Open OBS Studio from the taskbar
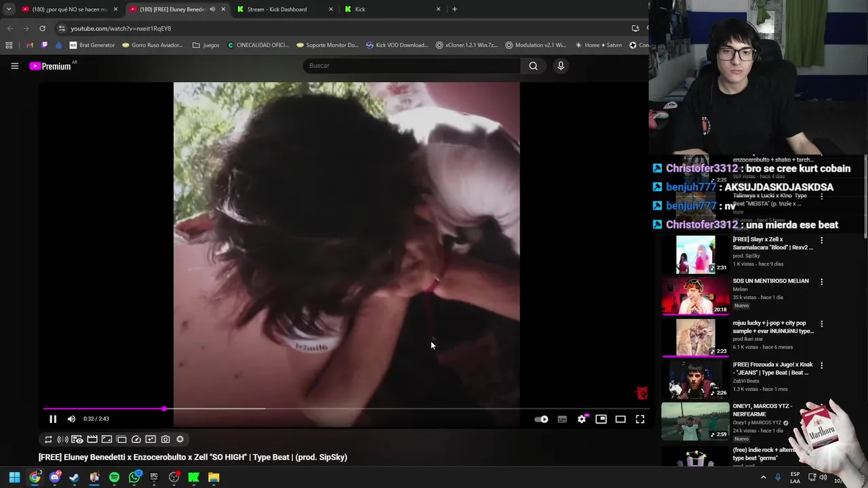Image resolution: width=868 pixels, height=488 pixels. tap(174, 477)
